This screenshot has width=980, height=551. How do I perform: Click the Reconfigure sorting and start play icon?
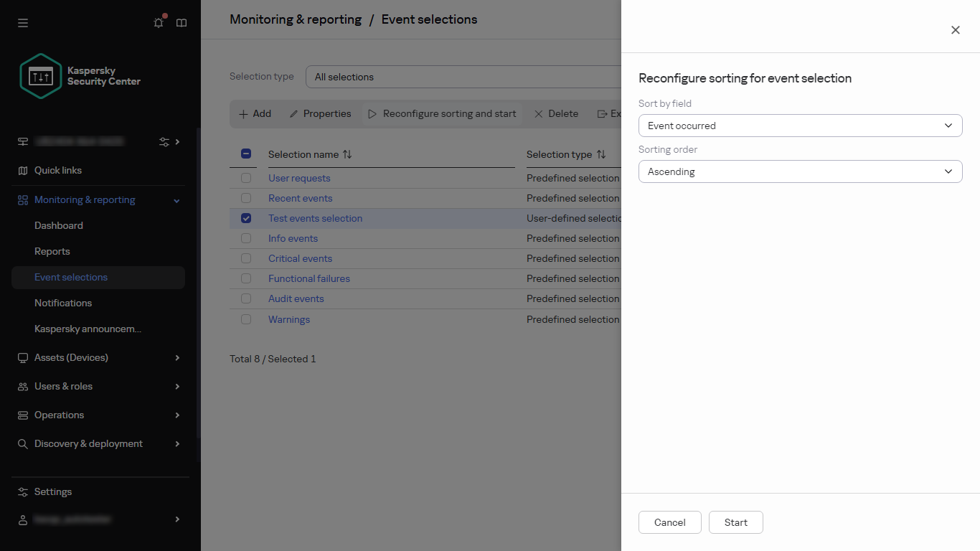point(372,113)
